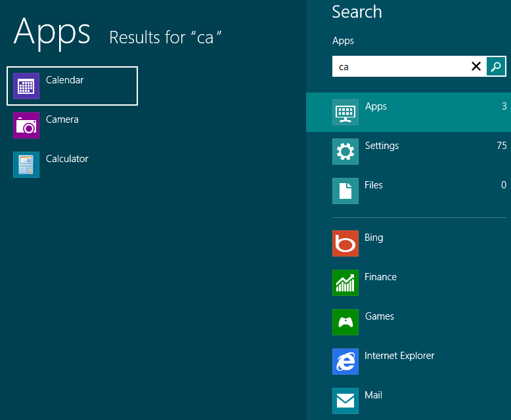Click the Calculator result label
511x420 pixels.
pyautogui.click(x=67, y=159)
